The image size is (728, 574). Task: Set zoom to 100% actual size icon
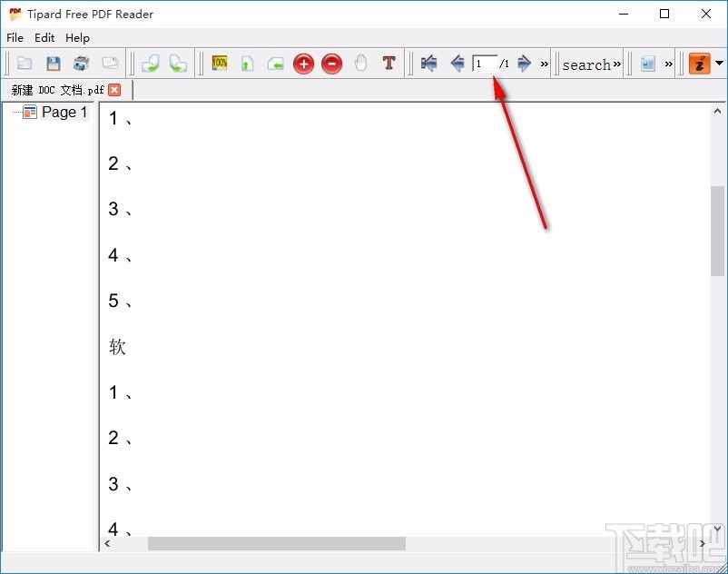pyautogui.click(x=220, y=64)
